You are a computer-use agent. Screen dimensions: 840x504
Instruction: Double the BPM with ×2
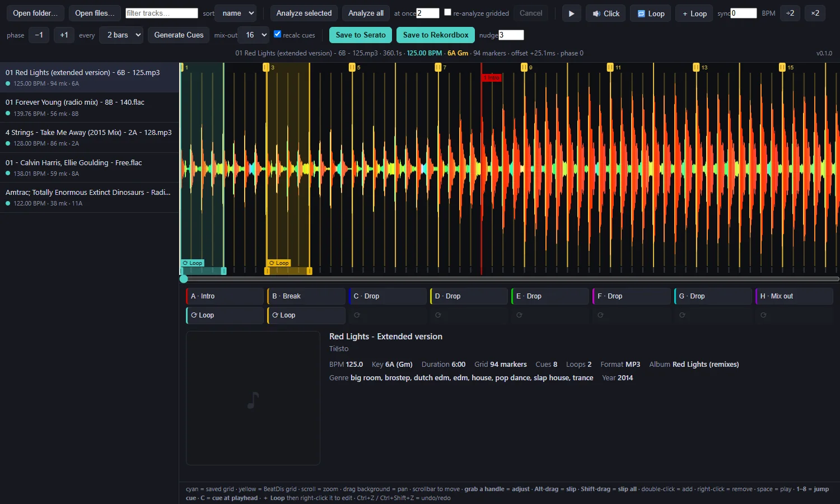pyautogui.click(x=815, y=13)
